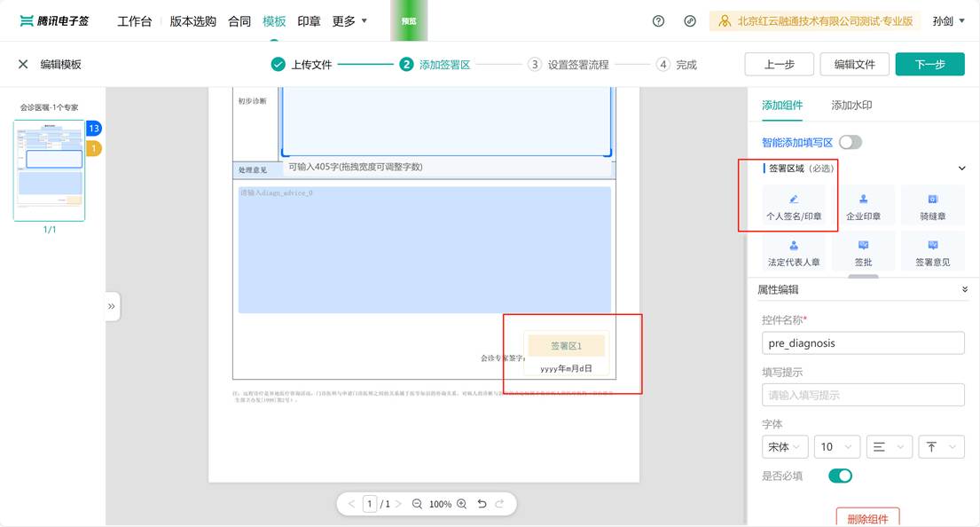Add 骑缝章 seal component
This screenshot has height=527, width=980.
coord(932,206)
